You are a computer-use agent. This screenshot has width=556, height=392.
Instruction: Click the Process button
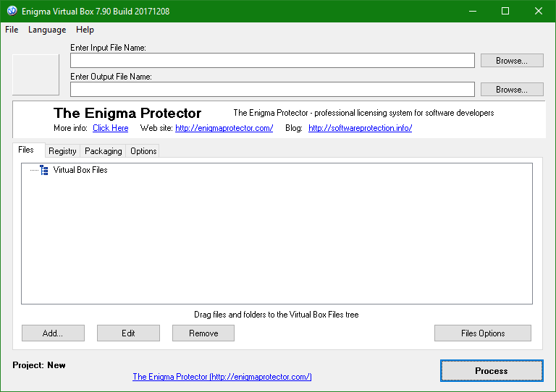[x=492, y=371]
